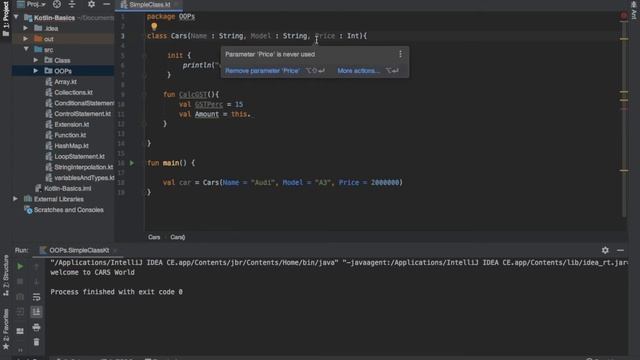The image size is (640, 360).
Task: Click the GSTPerc variable in code
Action: pyautogui.click(x=209, y=104)
